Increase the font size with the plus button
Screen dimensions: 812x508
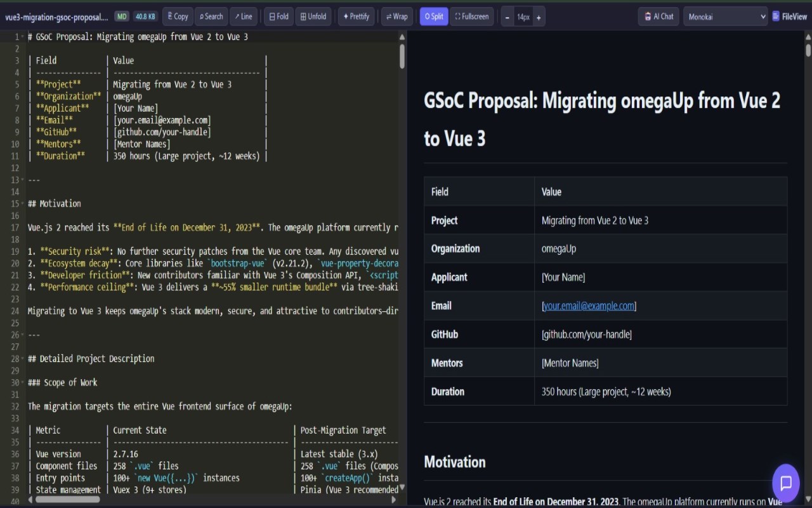click(x=539, y=17)
